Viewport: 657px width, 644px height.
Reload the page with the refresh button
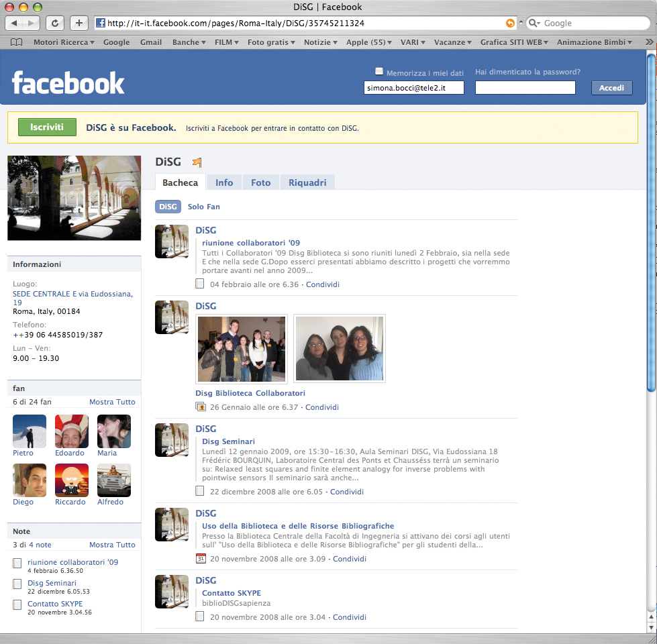pos(54,23)
